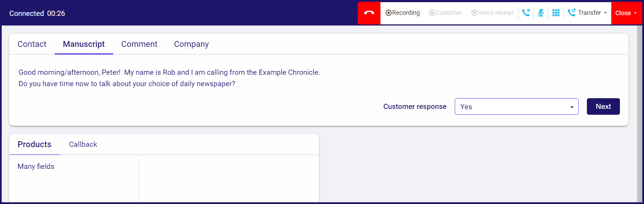Open the dial keypad grid
The height and width of the screenshot is (204, 644).
556,13
